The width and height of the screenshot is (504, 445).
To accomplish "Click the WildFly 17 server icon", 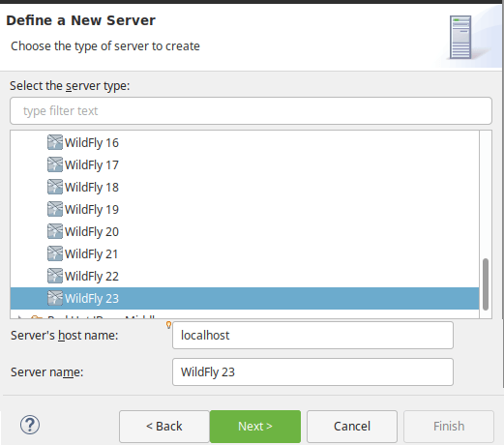I will click(55, 164).
